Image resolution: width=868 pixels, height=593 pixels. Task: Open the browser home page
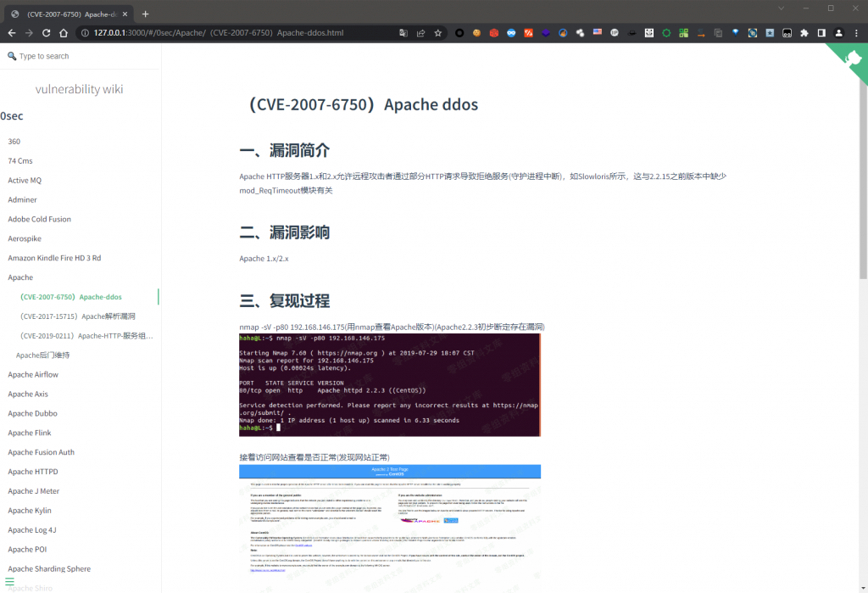64,33
